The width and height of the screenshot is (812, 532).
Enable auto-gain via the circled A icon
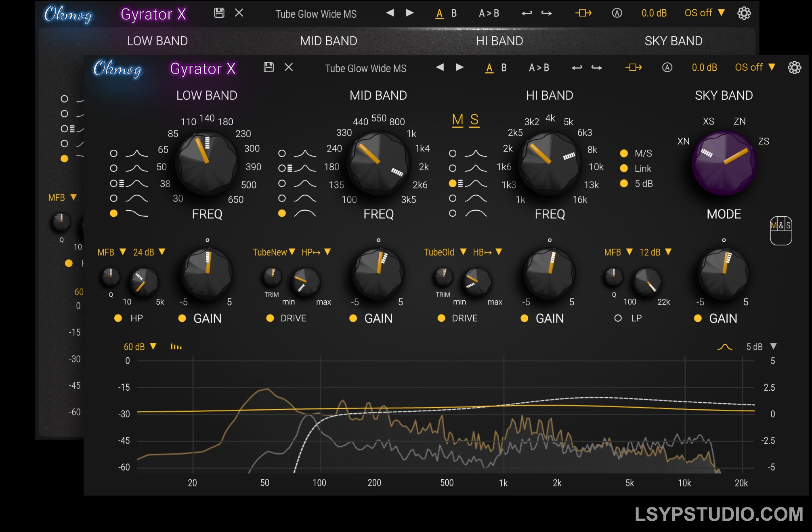tap(667, 68)
